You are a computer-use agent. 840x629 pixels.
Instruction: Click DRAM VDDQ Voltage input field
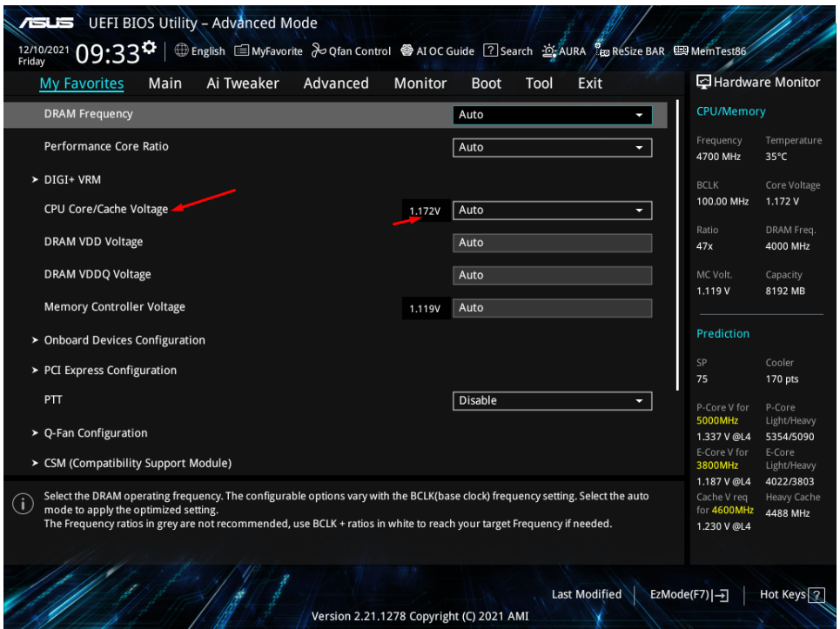[x=553, y=276]
